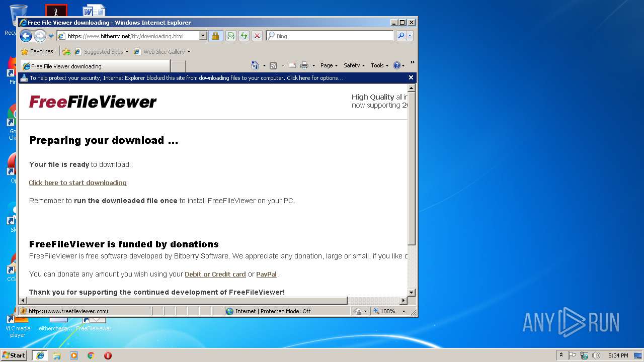Click the security lock icon
644x362 pixels.
tap(215, 36)
